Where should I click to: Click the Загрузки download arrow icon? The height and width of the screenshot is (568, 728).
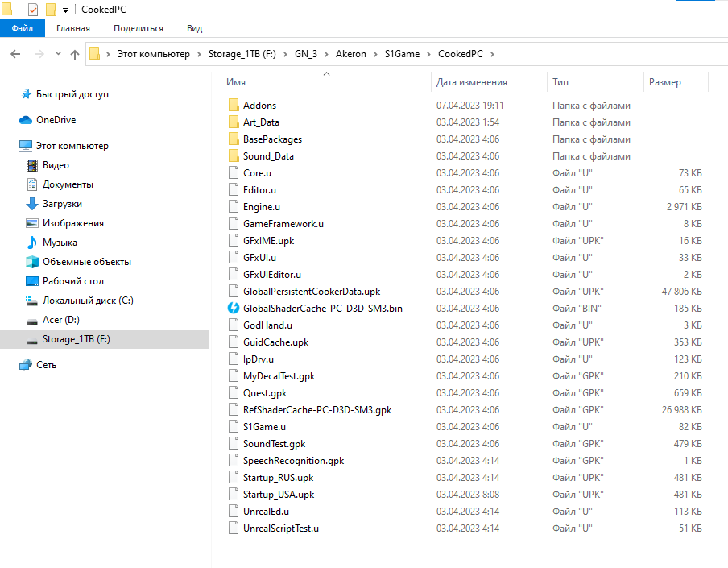click(x=32, y=204)
